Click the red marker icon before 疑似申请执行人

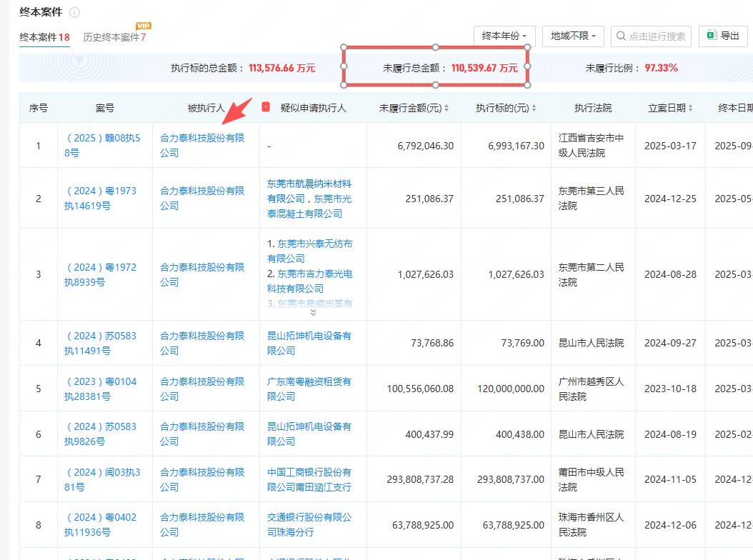[x=266, y=107]
